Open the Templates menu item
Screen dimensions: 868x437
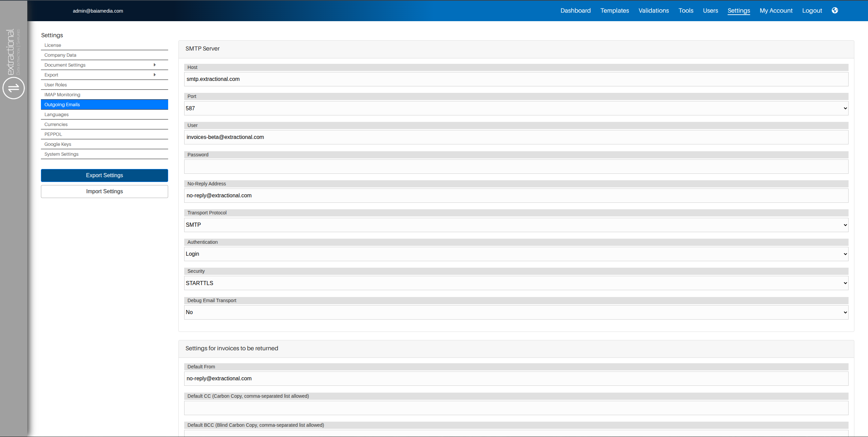tap(615, 11)
